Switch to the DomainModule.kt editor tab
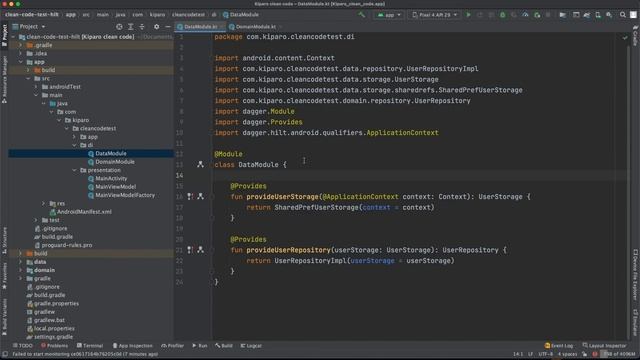The height and width of the screenshot is (360, 640). 253,27
